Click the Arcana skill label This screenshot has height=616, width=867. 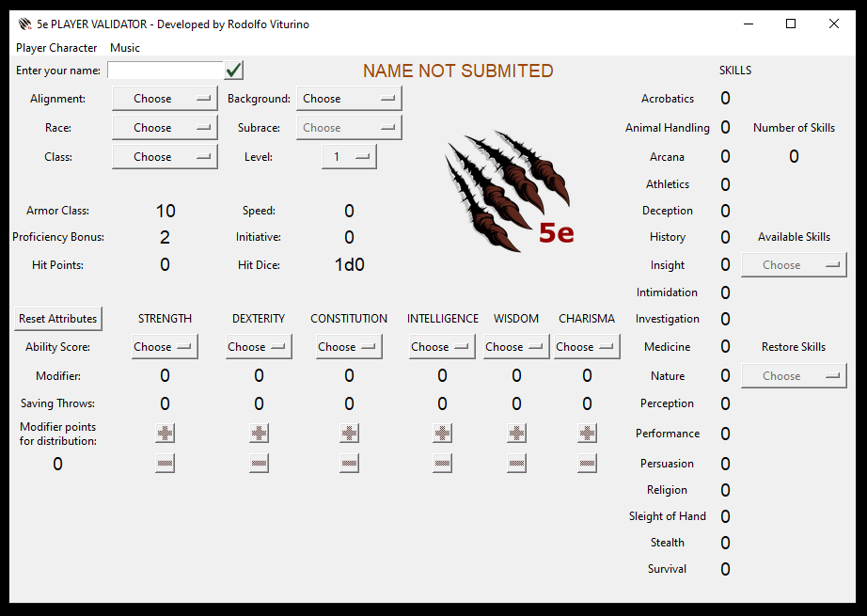(668, 157)
